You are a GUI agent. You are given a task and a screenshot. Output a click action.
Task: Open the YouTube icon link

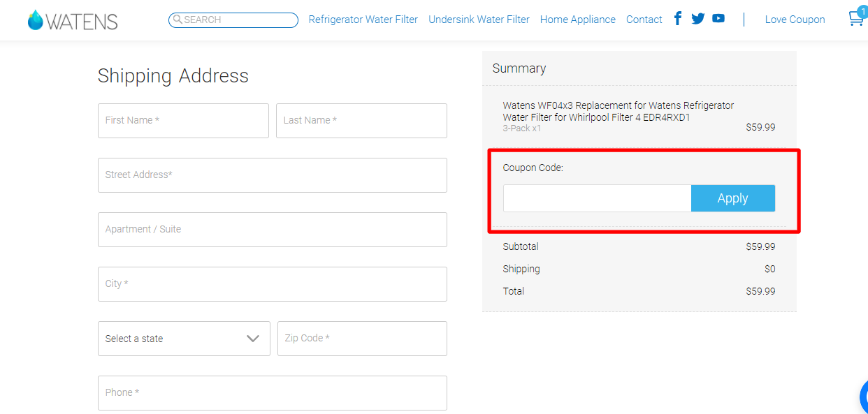(x=718, y=19)
